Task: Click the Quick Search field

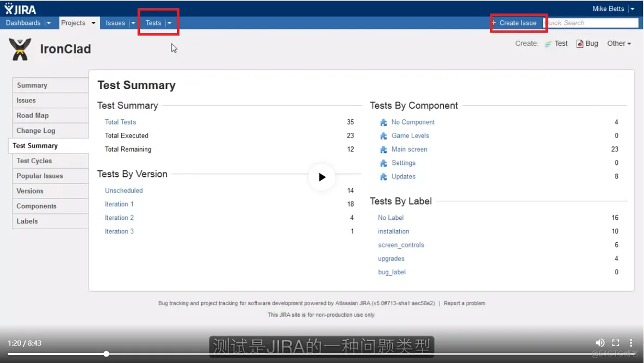Action: (591, 23)
